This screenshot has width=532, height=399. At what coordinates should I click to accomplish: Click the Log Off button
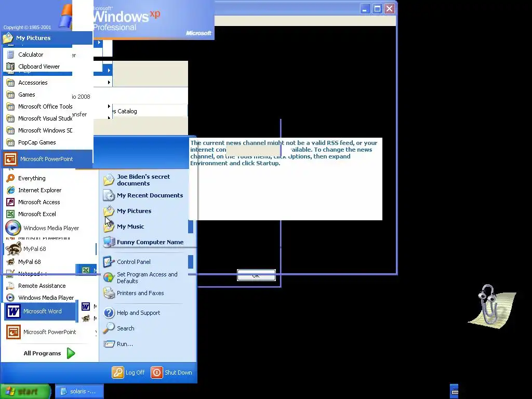pyautogui.click(x=128, y=373)
